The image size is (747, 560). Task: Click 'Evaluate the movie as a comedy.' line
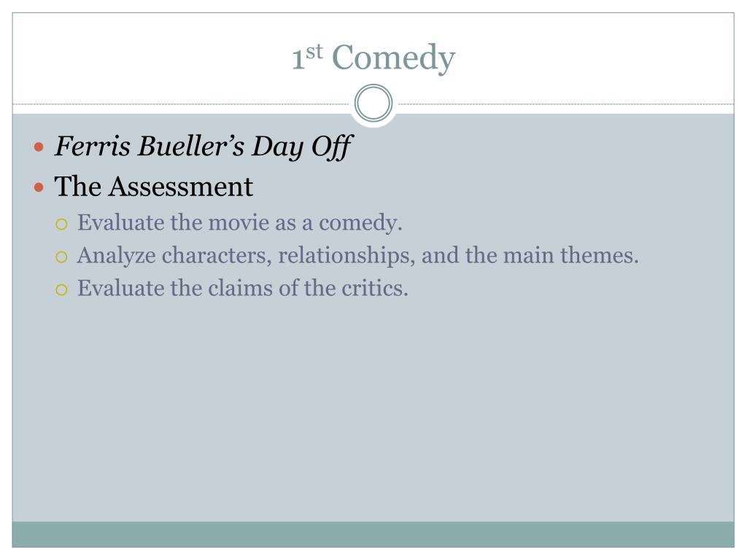239,223
